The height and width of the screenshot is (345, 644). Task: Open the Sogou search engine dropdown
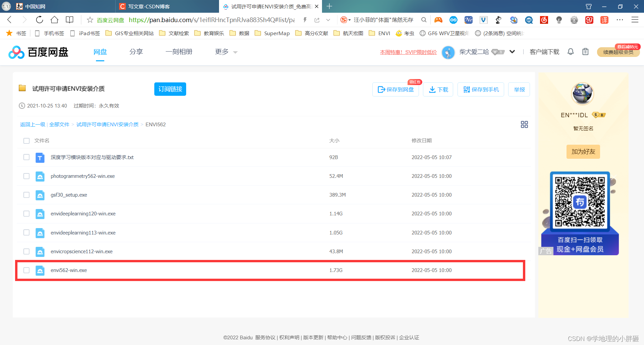345,20
